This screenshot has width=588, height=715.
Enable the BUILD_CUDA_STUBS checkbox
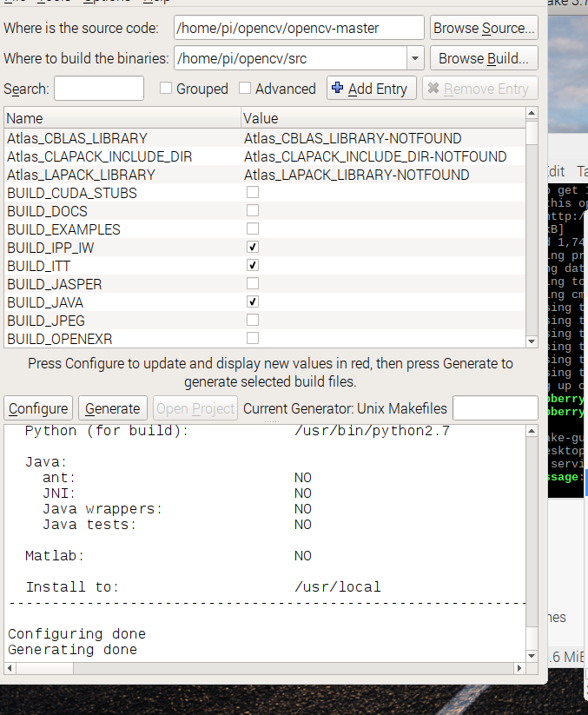pyautogui.click(x=253, y=192)
